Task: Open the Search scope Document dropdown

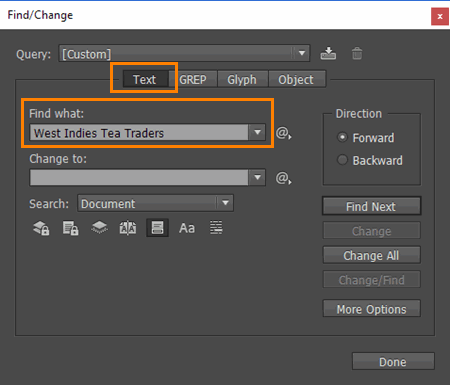Action: (155, 203)
